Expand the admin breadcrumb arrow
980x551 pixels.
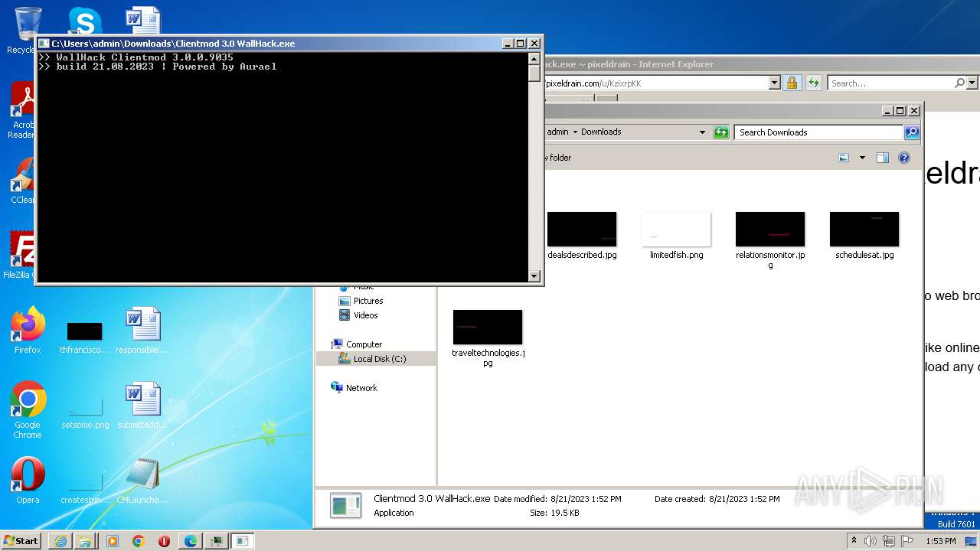(575, 132)
